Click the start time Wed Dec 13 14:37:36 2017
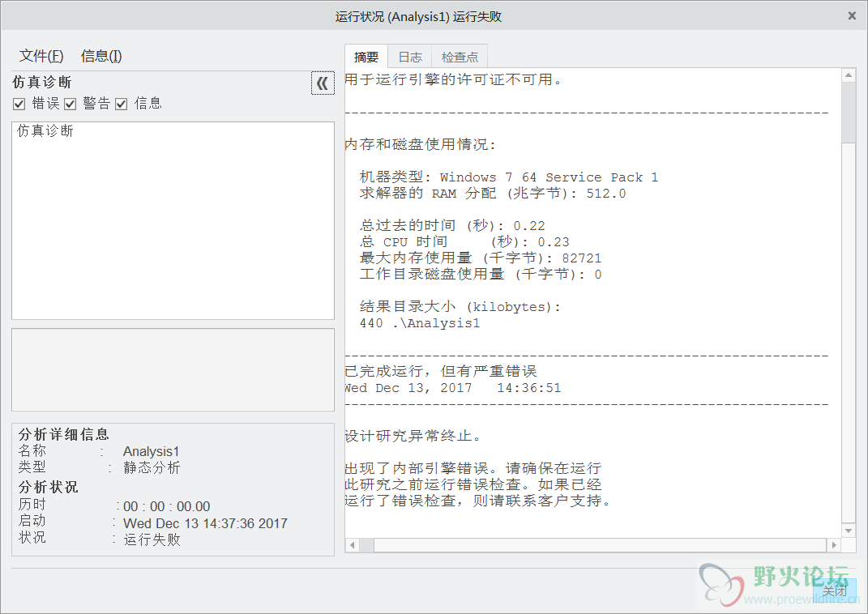This screenshot has width=868, height=614. tap(205, 523)
